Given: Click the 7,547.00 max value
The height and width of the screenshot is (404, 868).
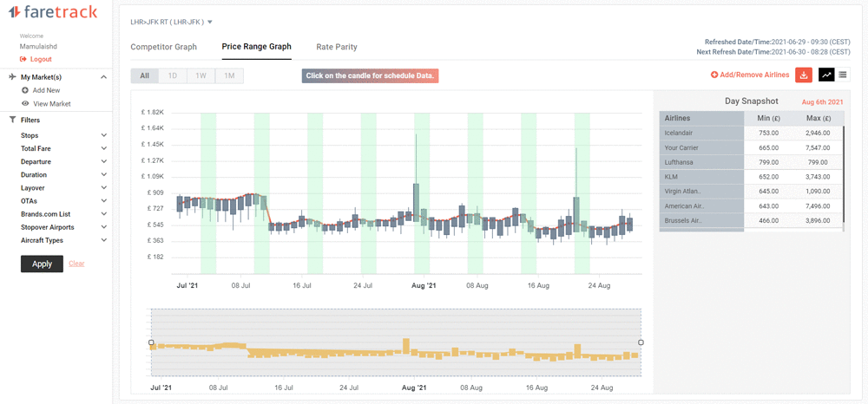Looking at the screenshot, I should coord(819,148).
